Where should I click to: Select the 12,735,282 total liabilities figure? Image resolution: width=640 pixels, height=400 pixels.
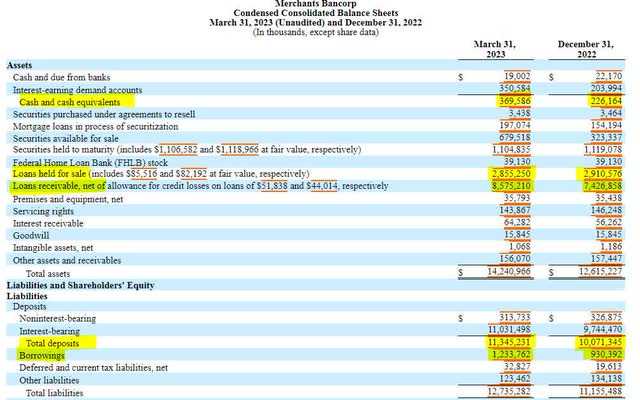click(509, 391)
